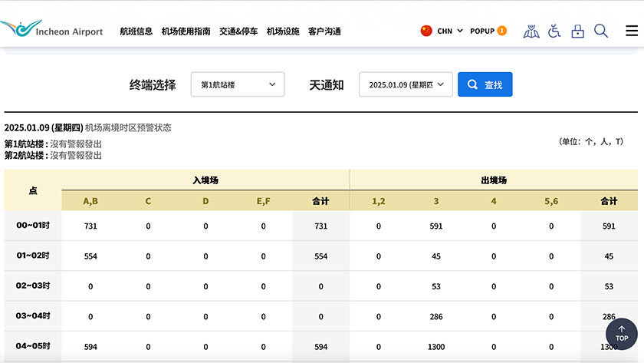The image size is (644, 363).
Task: Open the 机场使用指南 menu
Action: [x=186, y=31]
